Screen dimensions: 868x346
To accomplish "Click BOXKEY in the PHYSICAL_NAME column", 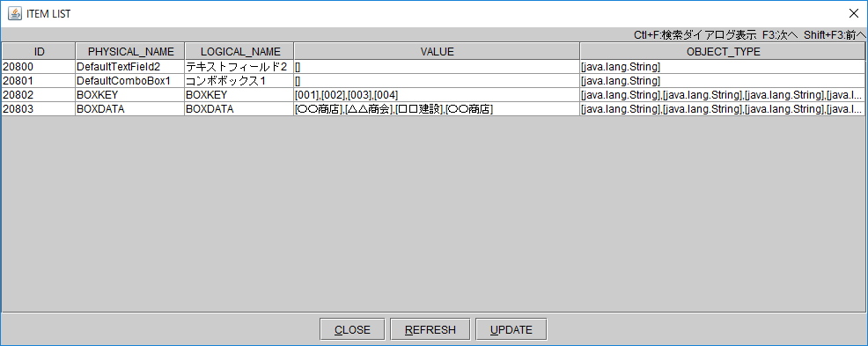I will tap(130, 95).
